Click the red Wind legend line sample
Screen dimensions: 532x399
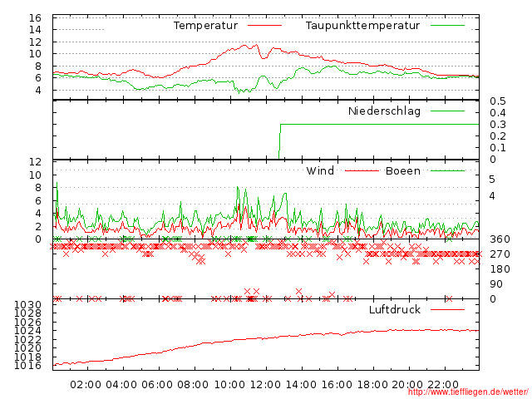(x=362, y=170)
